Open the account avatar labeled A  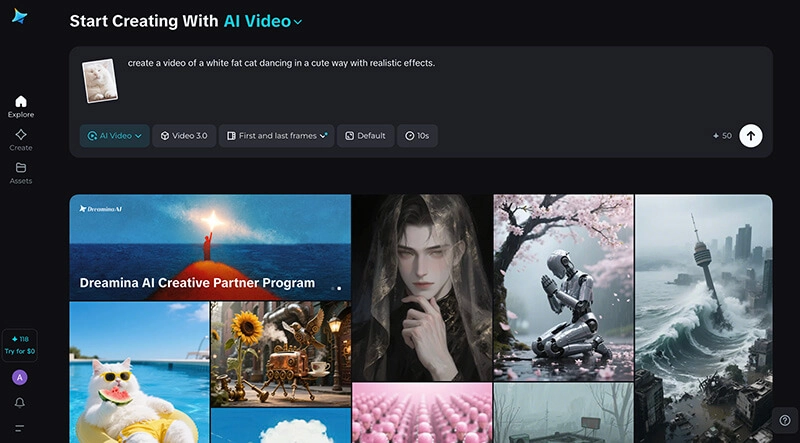click(19, 378)
